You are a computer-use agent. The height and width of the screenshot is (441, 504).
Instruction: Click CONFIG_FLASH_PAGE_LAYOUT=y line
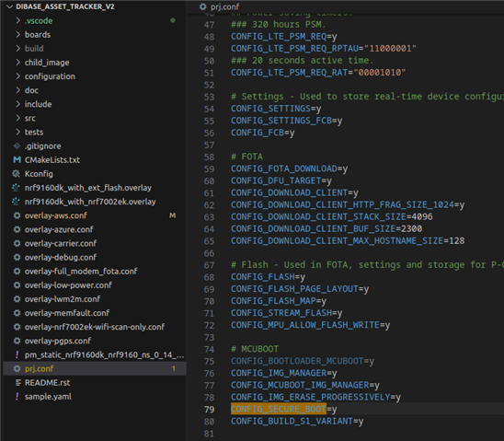pos(300,289)
